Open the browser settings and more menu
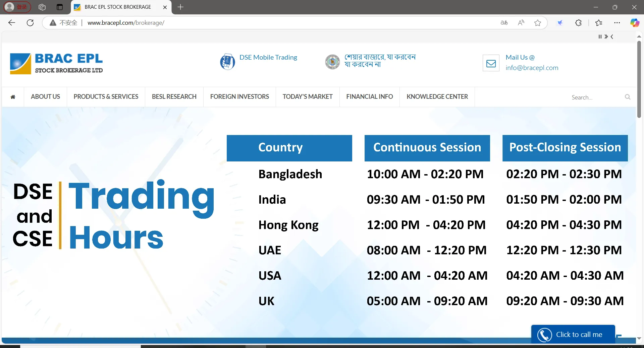This screenshot has height=348, width=644. (617, 23)
